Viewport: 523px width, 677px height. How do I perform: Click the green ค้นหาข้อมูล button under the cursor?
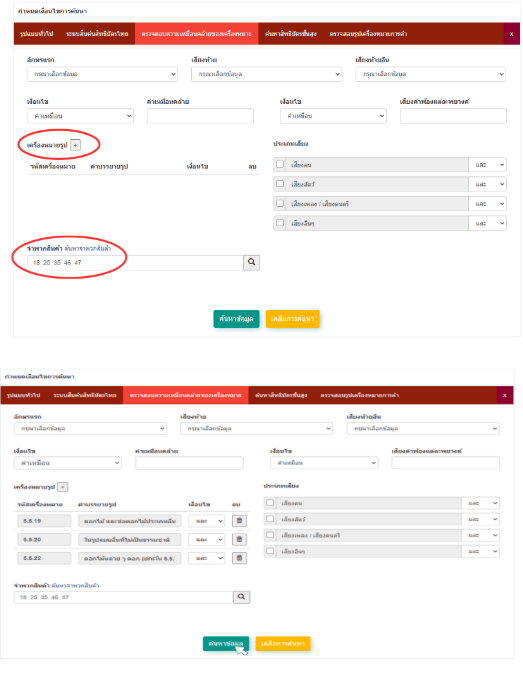tap(226, 643)
